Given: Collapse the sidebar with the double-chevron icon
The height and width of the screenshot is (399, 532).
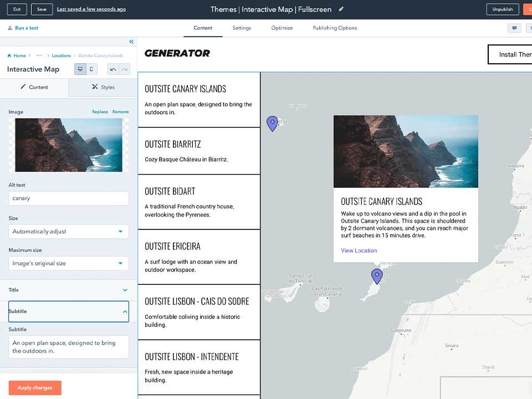Looking at the screenshot, I should (131, 42).
